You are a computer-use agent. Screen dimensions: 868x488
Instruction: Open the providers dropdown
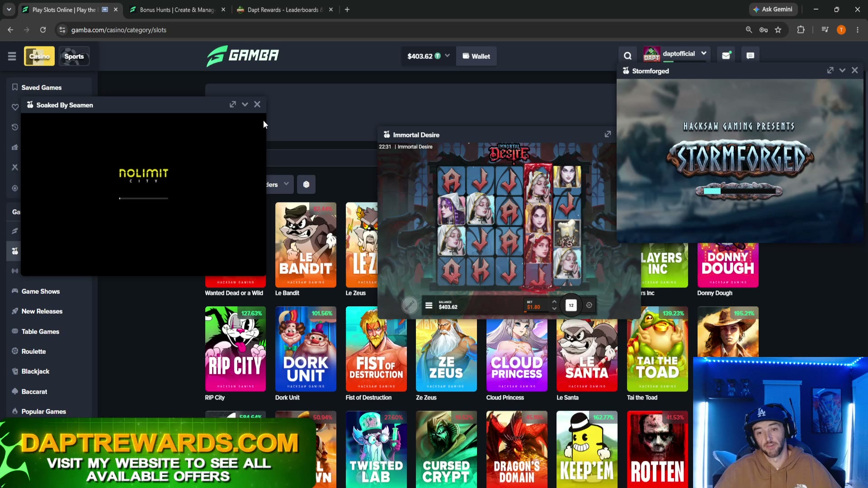click(x=280, y=184)
